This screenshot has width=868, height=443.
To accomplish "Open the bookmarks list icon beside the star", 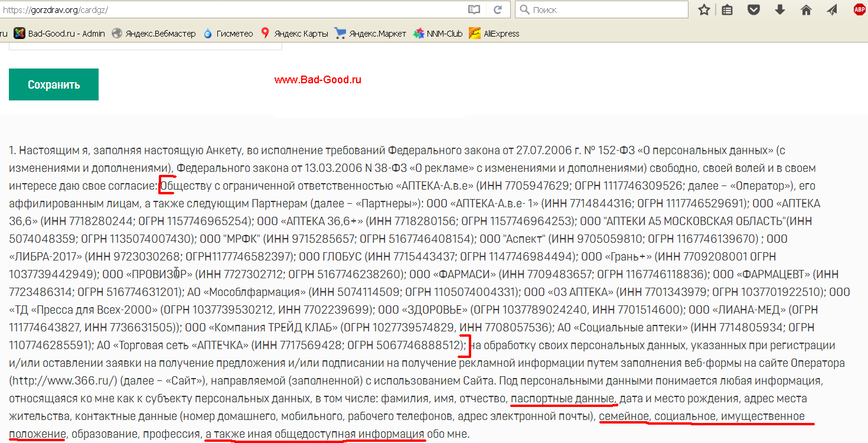I will [727, 9].
